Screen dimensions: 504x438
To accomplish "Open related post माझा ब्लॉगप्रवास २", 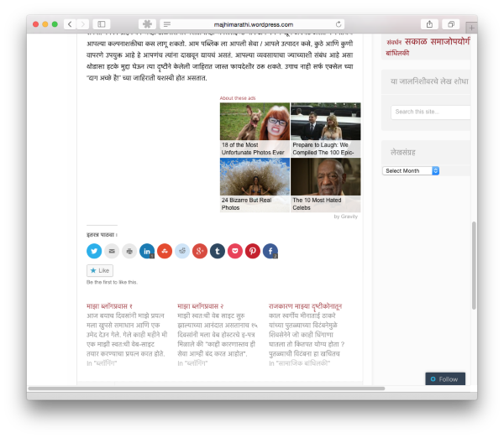I will tap(201, 306).
